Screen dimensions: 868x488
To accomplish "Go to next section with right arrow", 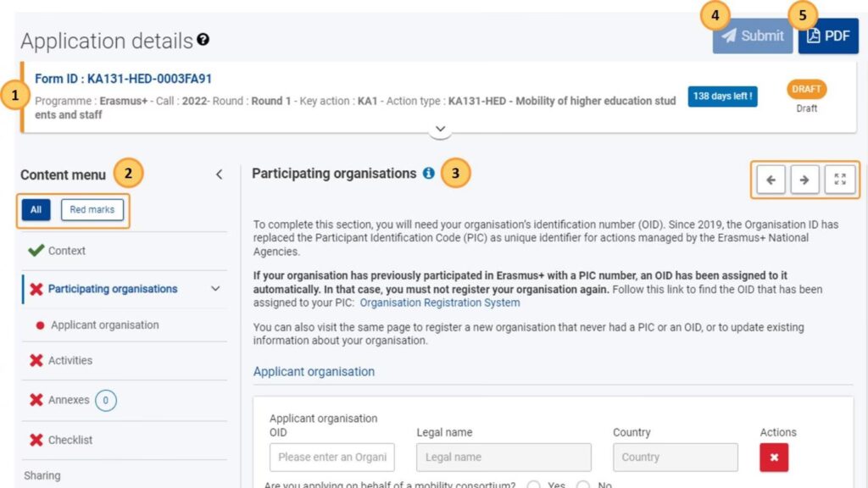I will pyautogui.click(x=804, y=180).
